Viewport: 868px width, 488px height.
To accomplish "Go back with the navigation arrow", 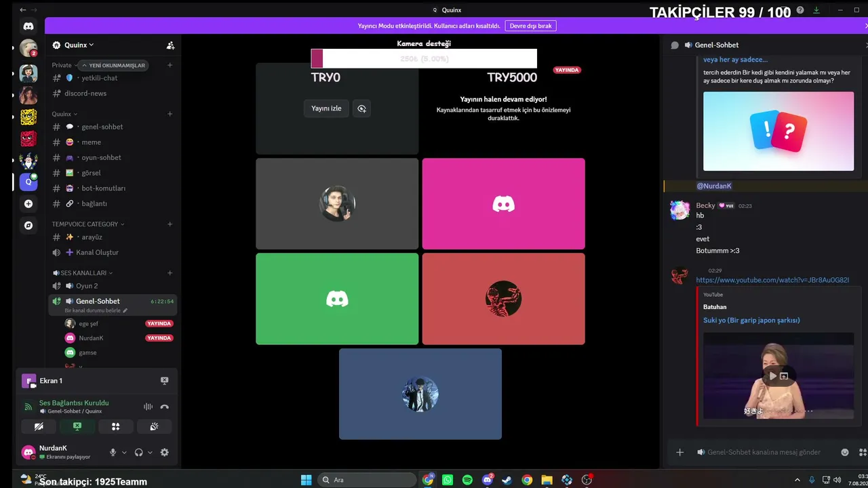I will tap(23, 10).
